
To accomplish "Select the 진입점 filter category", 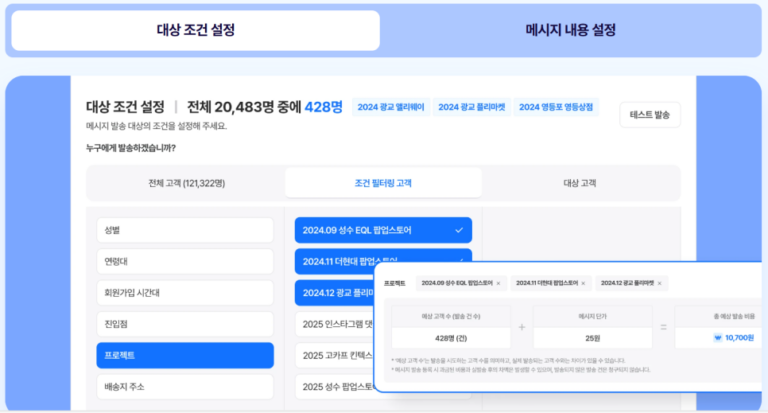I will click(185, 324).
